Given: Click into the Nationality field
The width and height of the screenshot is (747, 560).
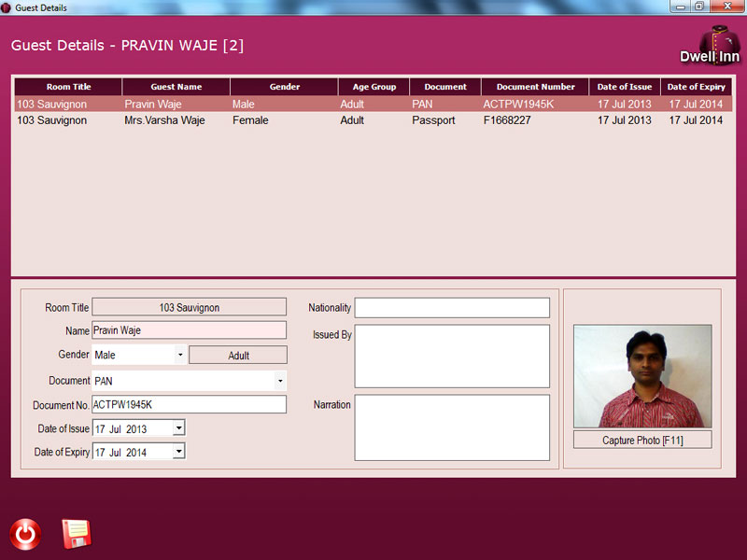Looking at the screenshot, I should [452, 308].
